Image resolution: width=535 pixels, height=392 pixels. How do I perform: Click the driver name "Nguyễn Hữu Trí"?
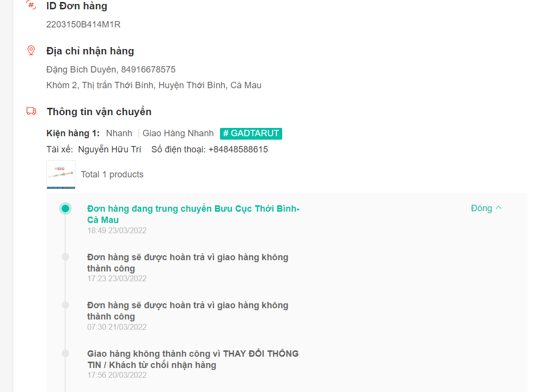109,149
